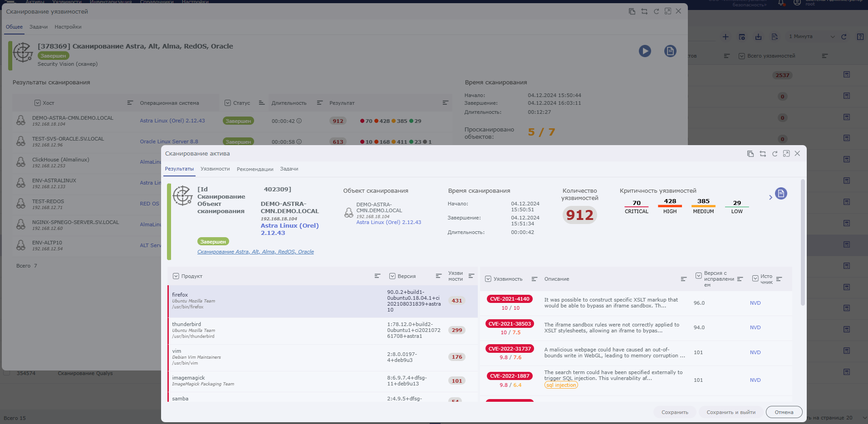This screenshot has width=868, height=424.
Task: Open the Хост column dropdown checkbox
Action: click(x=38, y=103)
